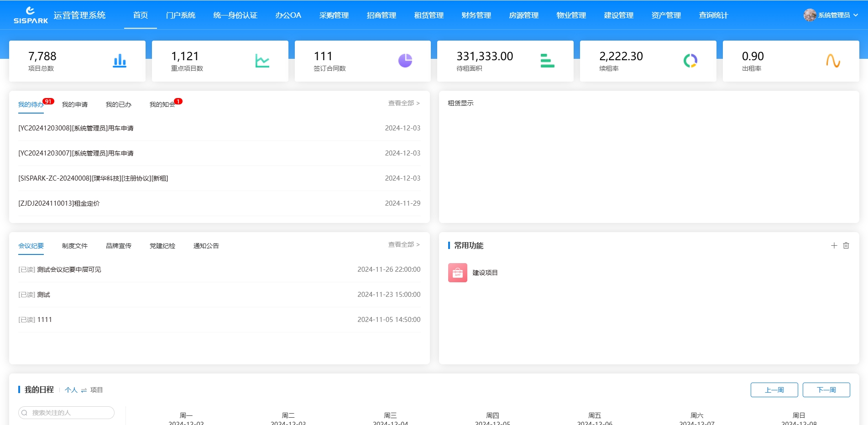Click the 下一周 button
This screenshot has height=425, width=868.
[x=826, y=390]
